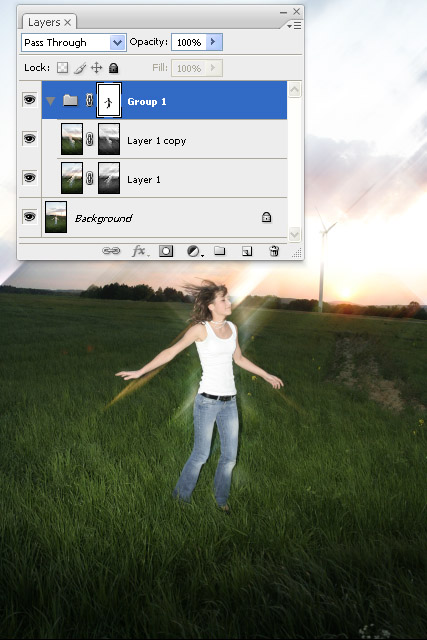This screenshot has width=427, height=640.
Task: Click Group 1 mask link chain icon
Action: click(89, 100)
